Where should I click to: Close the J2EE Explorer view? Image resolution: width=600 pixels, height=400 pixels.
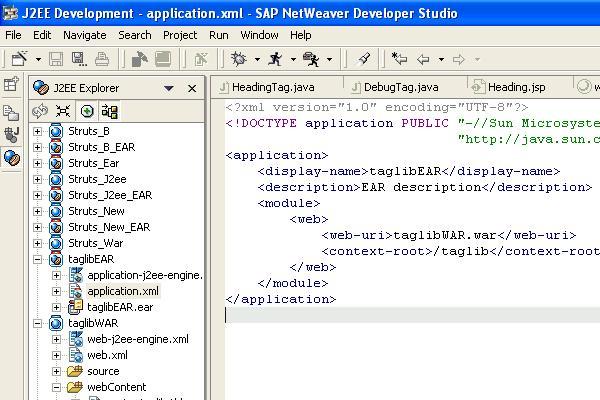(192, 88)
